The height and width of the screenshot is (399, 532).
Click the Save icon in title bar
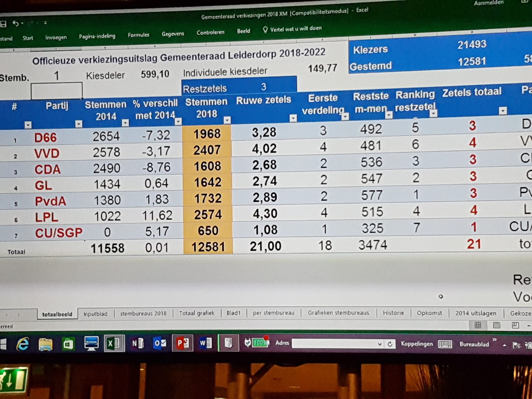(3, 24)
